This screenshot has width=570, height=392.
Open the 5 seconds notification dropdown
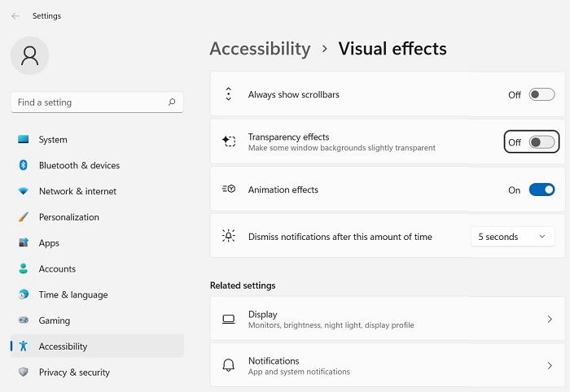click(512, 237)
